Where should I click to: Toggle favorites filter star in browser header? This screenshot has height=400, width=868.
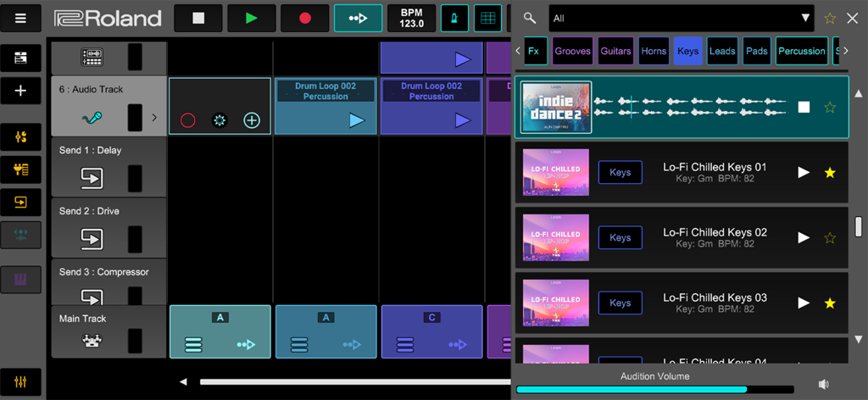click(x=830, y=19)
